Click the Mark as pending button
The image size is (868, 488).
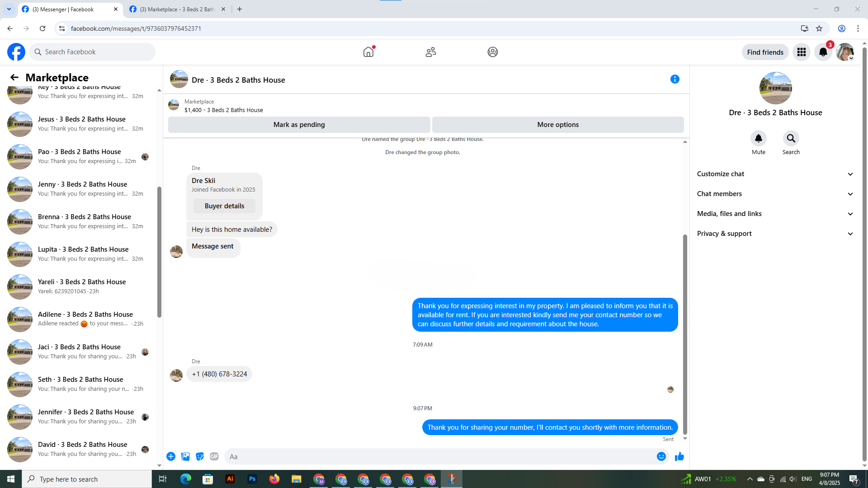coord(299,125)
